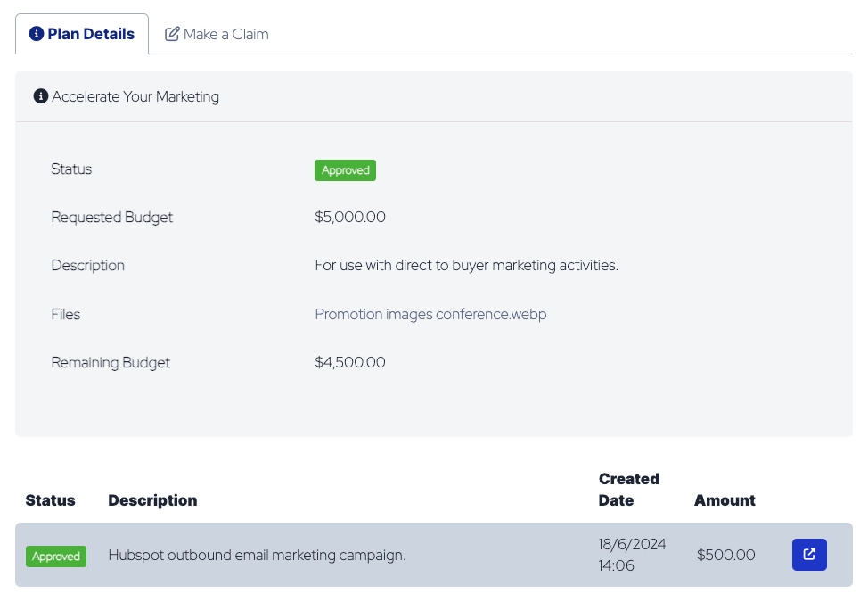The width and height of the screenshot is (868, 602).
Task: Click the Description column header in claims table
Action: click(152, 500)
